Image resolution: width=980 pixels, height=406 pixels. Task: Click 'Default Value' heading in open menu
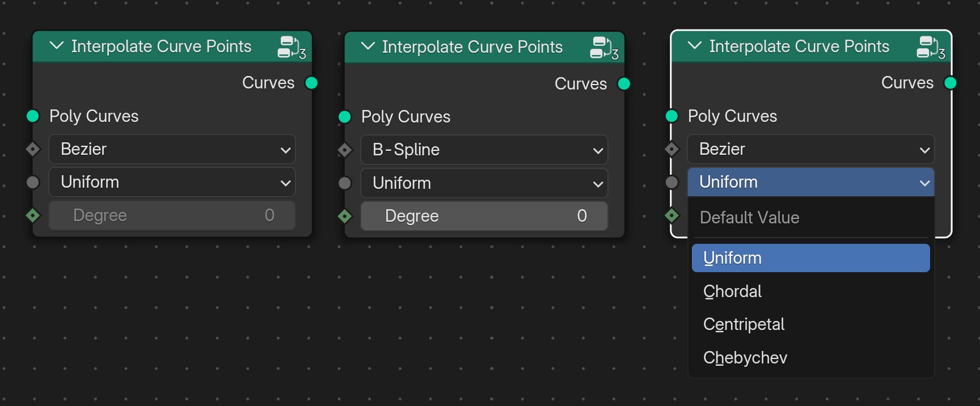click(749, 218)
